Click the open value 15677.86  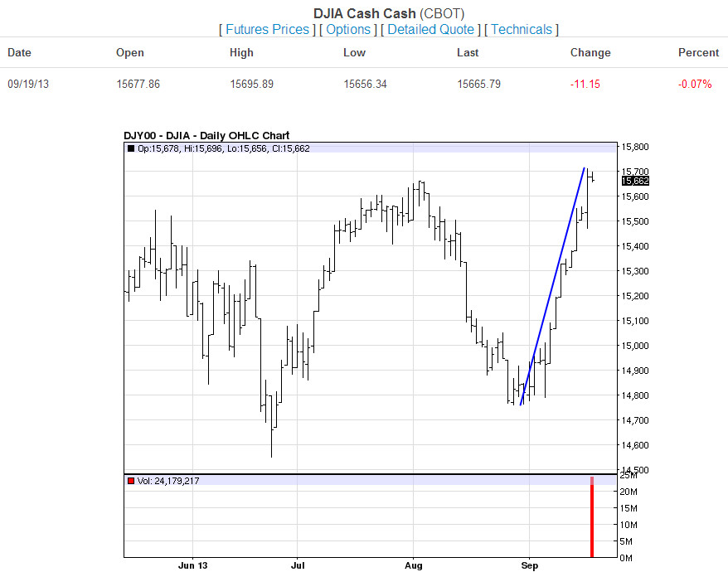(x=138, y=84)
